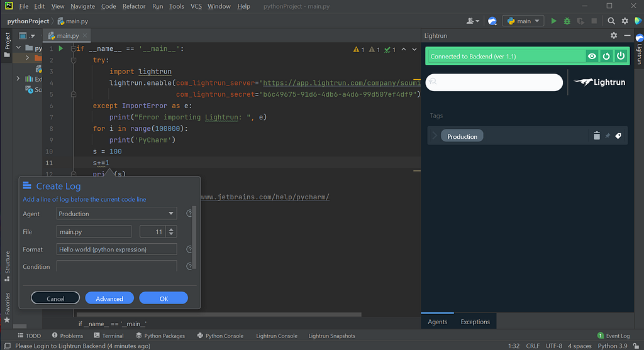Open the jetbrains.com help link in the editor
Image resolution: width=644 pixels, height=350 pixels.
265,197
